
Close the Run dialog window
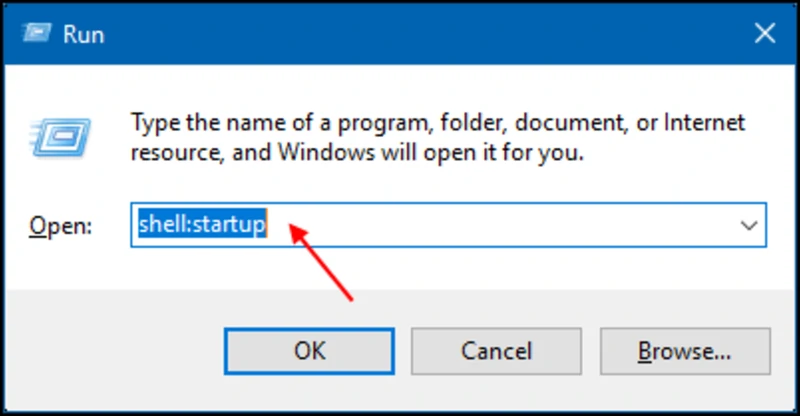[764, 33]
